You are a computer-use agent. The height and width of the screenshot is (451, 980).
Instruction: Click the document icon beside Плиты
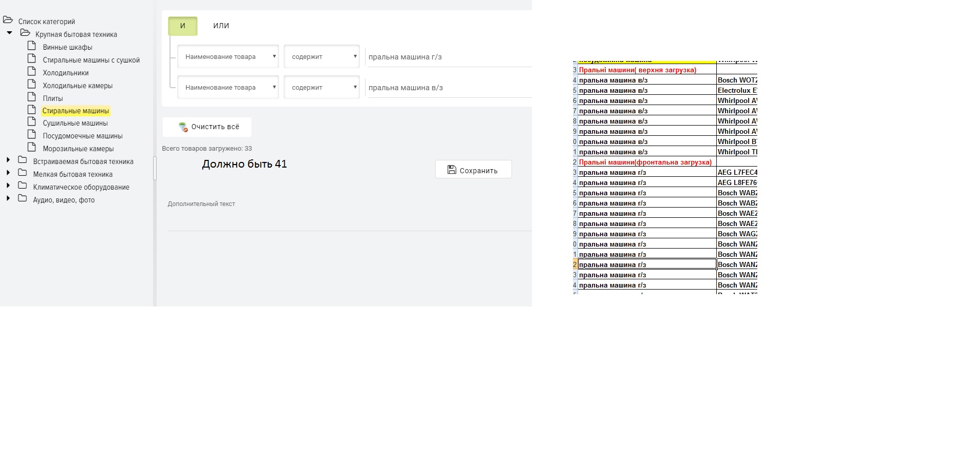(x=32, y=97)
